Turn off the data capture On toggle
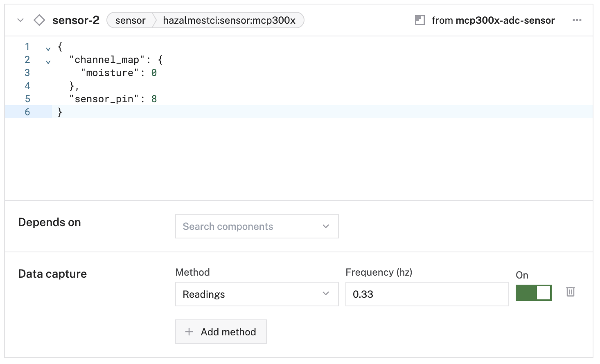The height and width of the screenshot is (364, 600). [533, 293]
